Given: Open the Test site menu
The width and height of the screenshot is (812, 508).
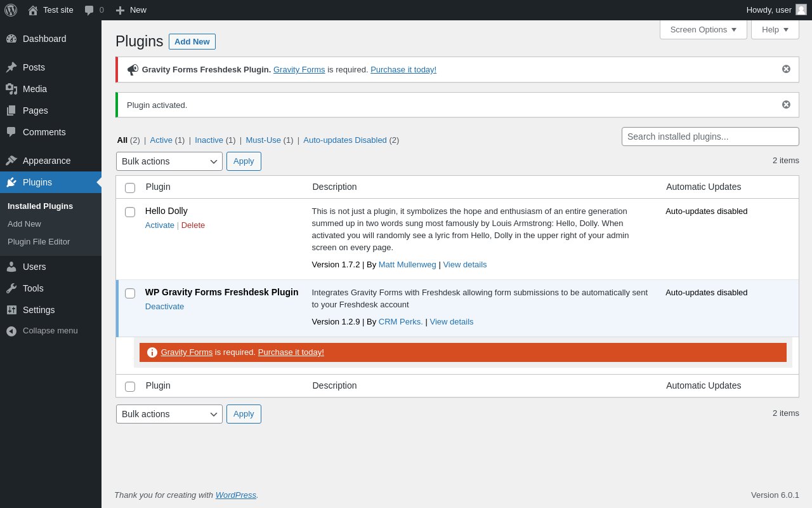Looking at the screenshot, I should pyautogui.click(x=51, y=10).
